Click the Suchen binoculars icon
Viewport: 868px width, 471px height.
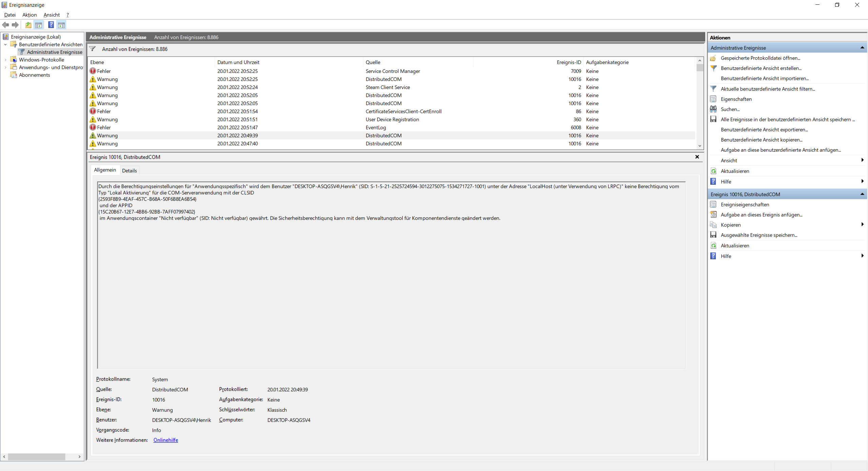(x=713, y=109)
